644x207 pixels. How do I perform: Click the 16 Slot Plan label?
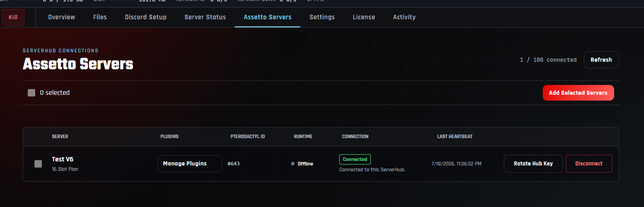tap(65, 169)
